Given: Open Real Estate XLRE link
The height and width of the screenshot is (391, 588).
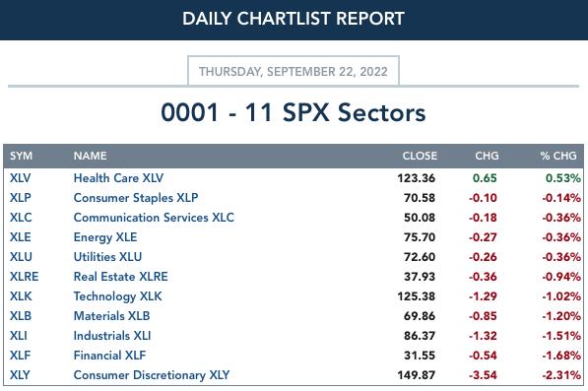Looking at the screenshot, I should click(121, 277).
